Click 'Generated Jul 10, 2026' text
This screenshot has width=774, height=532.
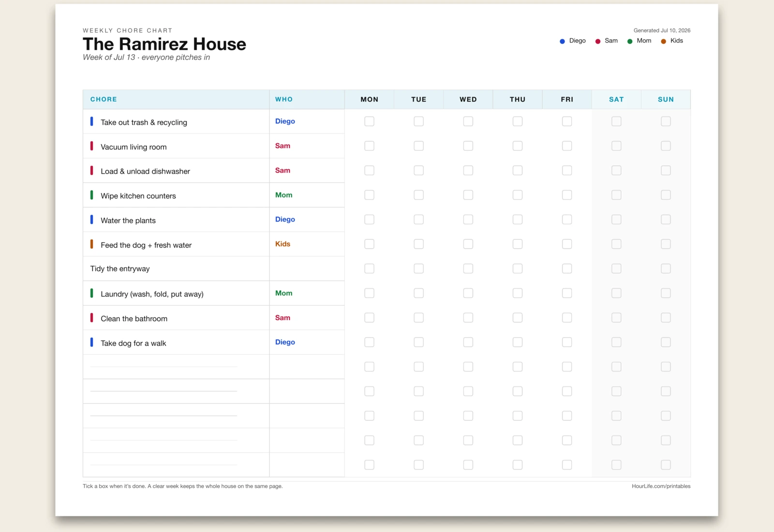click(662, 30)
